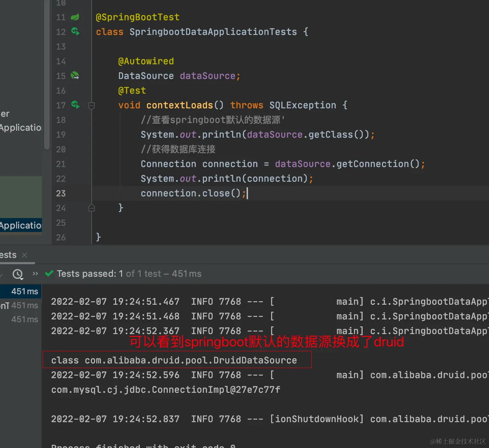Click line number 23 in the gutter
The image size is (489, 448).
(x=61, y=193)
